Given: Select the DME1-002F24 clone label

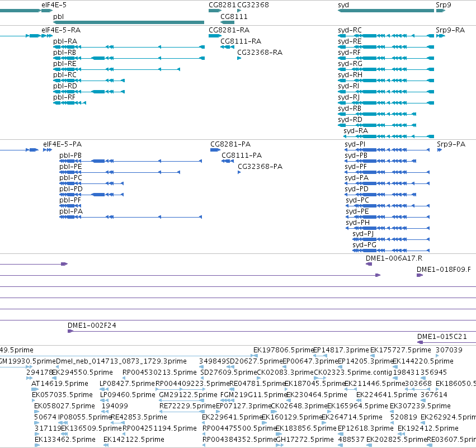Looking at the screenshot, I should click(x=92, y=326).
